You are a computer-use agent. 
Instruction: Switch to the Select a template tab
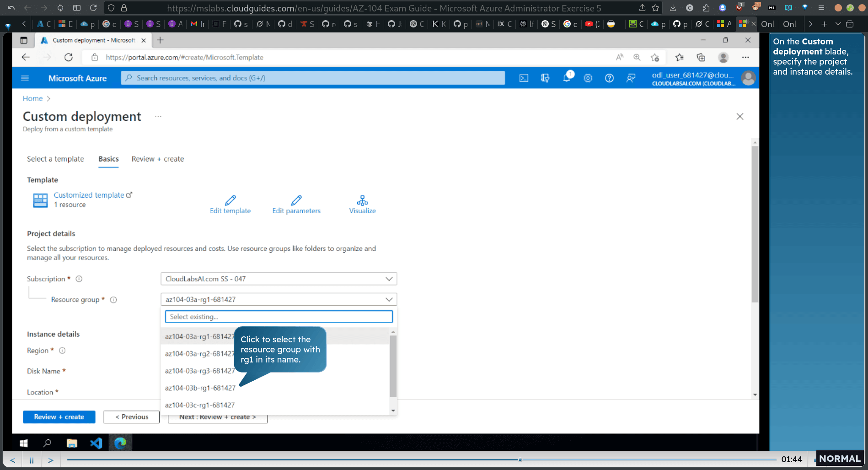[55, 159]
